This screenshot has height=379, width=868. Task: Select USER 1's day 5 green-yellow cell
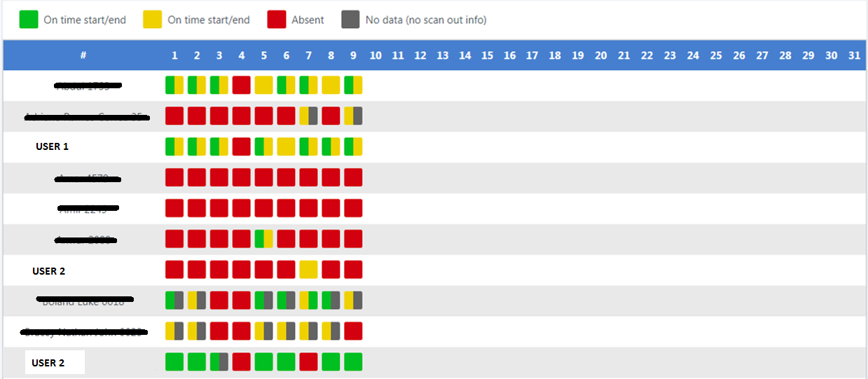[x=263, y=146]
